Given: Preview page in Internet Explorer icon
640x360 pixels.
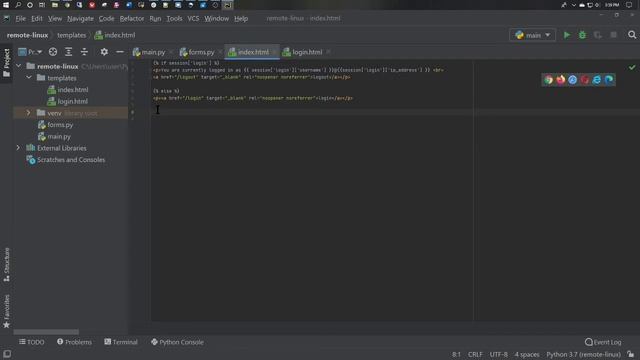Looking at the screenshot, I should tap(597, 80).
